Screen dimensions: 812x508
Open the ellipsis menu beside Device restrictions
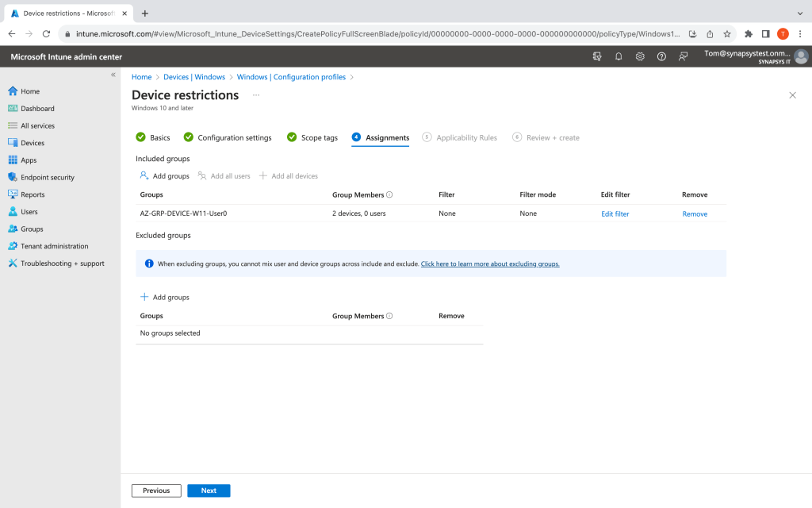point(256,95)
